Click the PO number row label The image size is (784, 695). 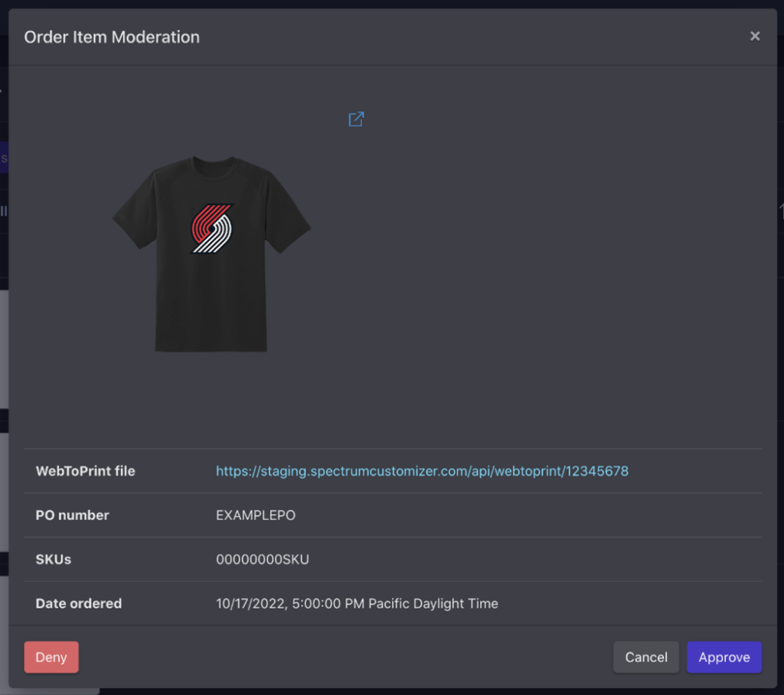coord(72,515)
